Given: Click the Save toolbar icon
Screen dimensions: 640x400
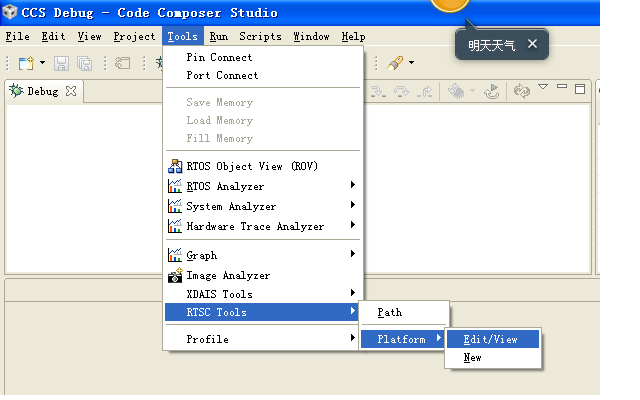Looking at the screenshot, I should [61, 63].
